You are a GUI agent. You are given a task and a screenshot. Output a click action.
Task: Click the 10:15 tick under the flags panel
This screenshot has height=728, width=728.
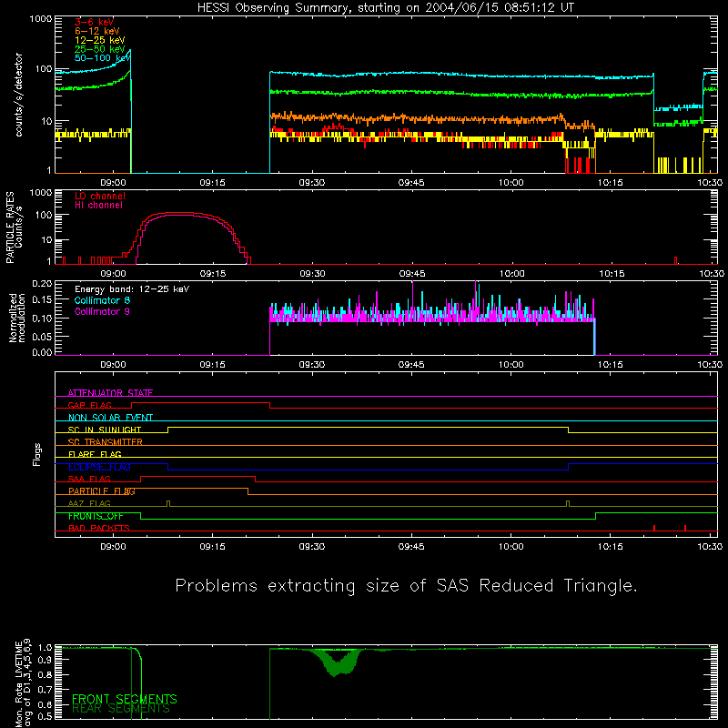pos(610,547)
